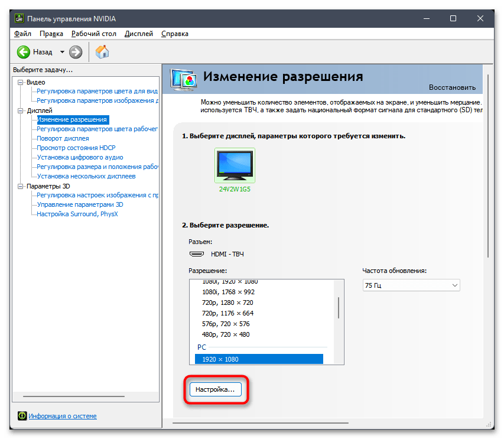Click the HDMI connector icon under Разъем
This screenshot has height=439, width=504.
[197, 254]
